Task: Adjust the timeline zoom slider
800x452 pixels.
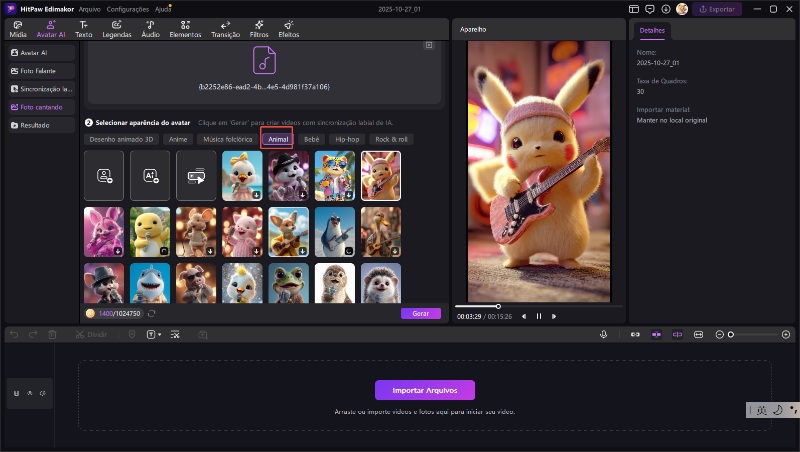Action: point(754,335)
